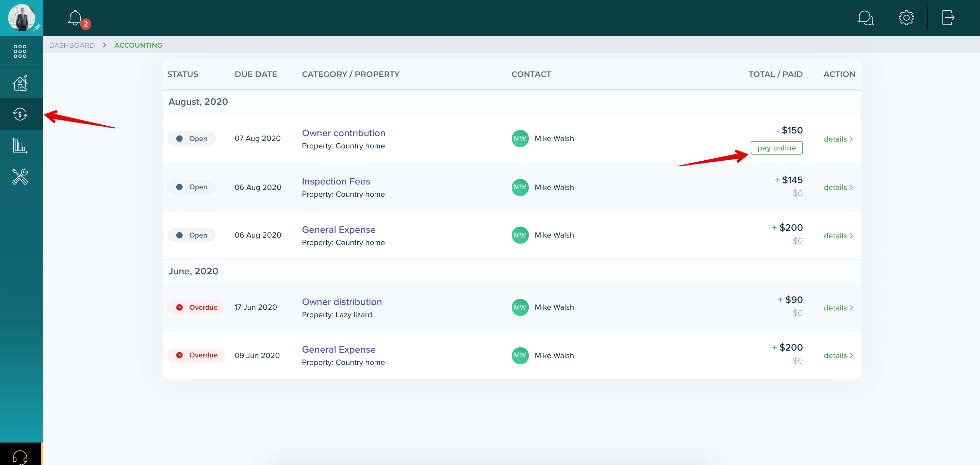Open the dashboard grid icon in sidebar
This screenshot has width=980, height=465.
tap(20, 51)
